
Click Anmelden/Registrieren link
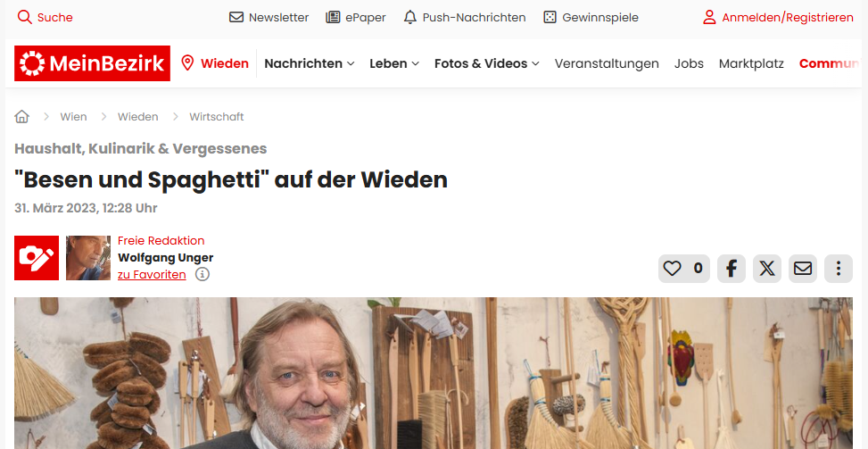click(778, 17)
